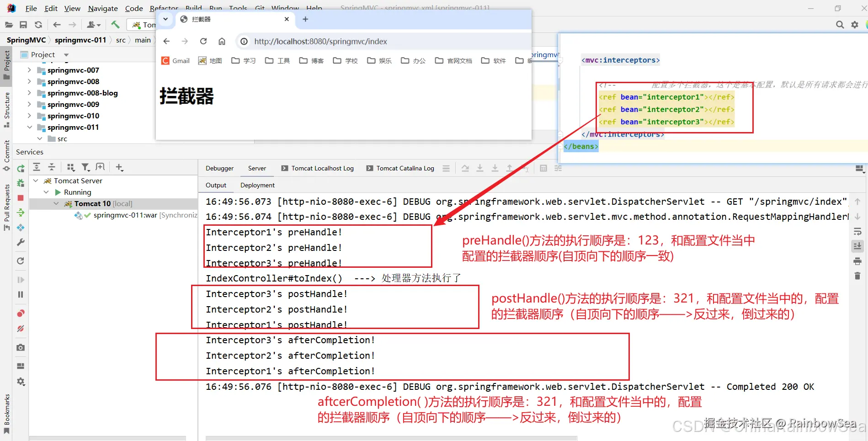Screen dimensions: 868x441
Task: Click Expand All in Services toolbar
Action: point(37,167)
